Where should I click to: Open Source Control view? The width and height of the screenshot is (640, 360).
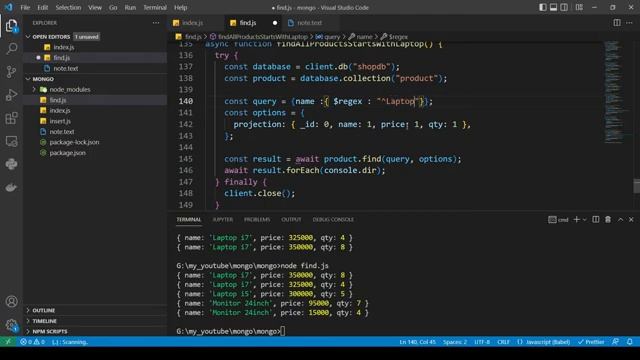coord(11,72)
